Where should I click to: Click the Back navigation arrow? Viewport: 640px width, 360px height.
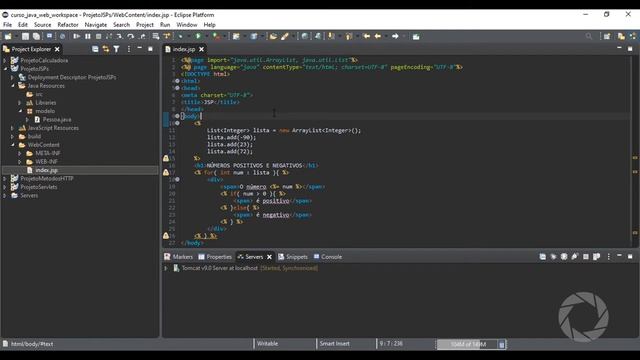[378, 36]
